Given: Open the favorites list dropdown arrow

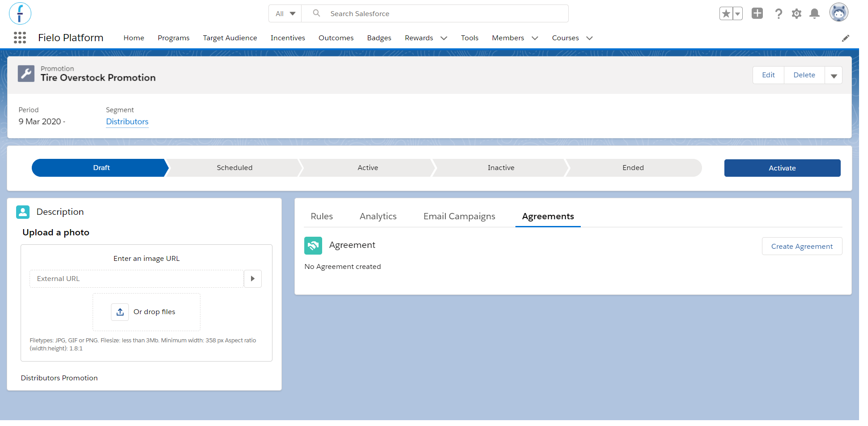Looking at the screenshot, I should pyautogui.click(x=738, y=13).
